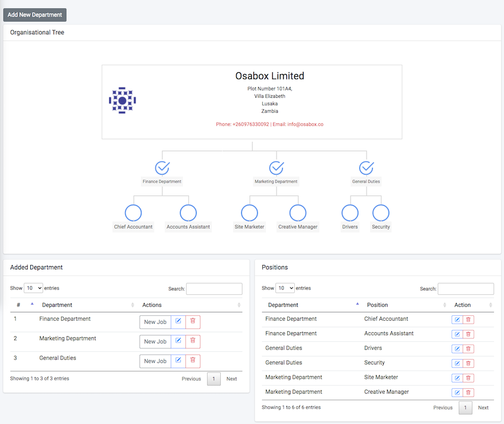This screenshot has height=424, width=504.
Task: Delete the Finance Department in Added Department
Action: tap(193, 322)
